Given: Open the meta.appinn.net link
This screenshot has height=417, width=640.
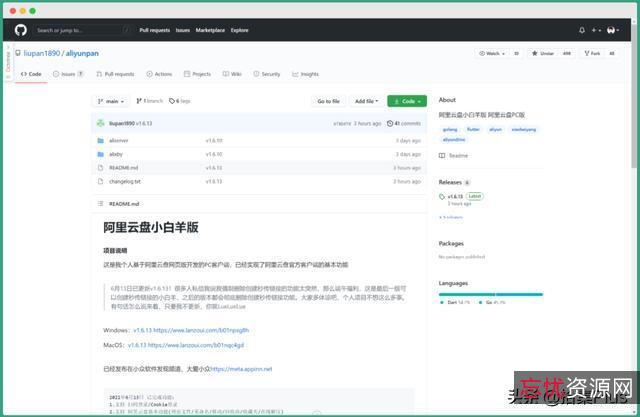Looking at the screenshot, I should point(241,369).
